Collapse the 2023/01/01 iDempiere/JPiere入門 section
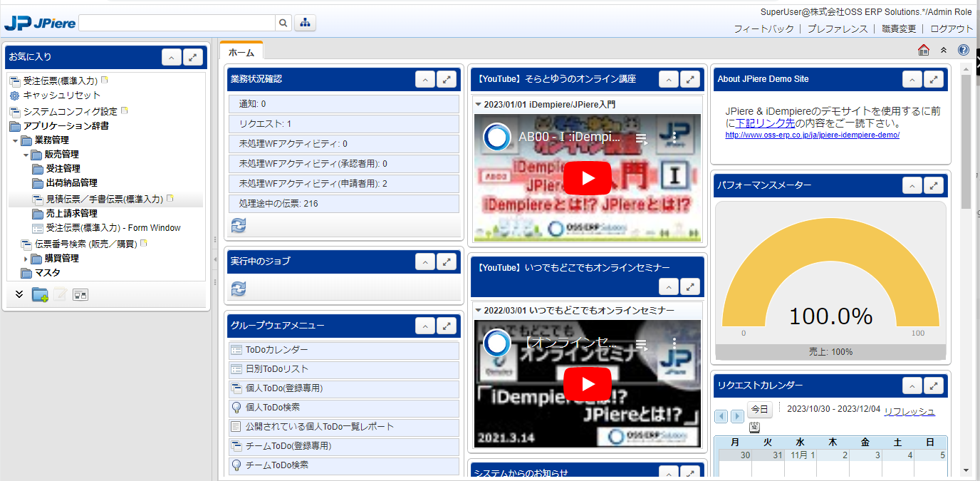The height and width of the screenshot is (481, 980). click(x=479, y=104)
